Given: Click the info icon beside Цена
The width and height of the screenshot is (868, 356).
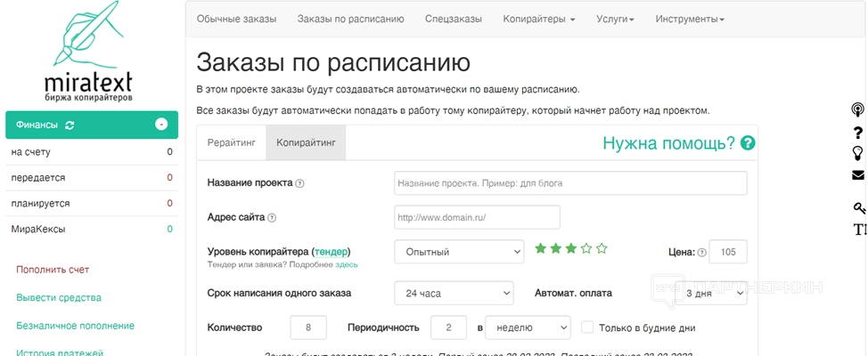Looking at the screenshot, I should click(702, 253).
